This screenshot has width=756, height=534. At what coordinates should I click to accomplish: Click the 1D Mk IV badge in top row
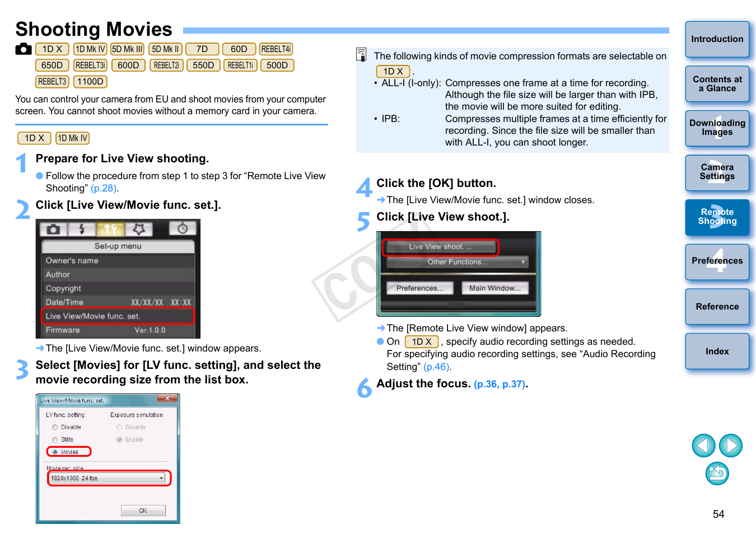click(x=90, y=49)
